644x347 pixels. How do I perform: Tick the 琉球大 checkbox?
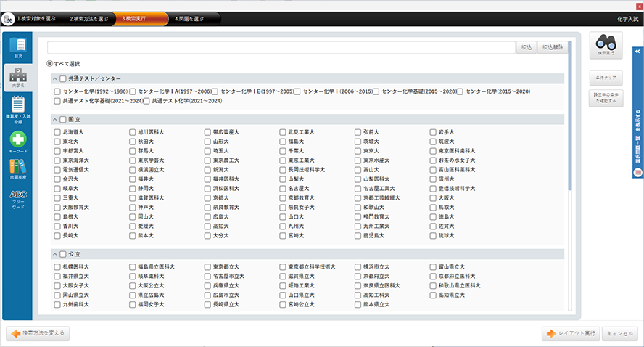click(433, 236)
